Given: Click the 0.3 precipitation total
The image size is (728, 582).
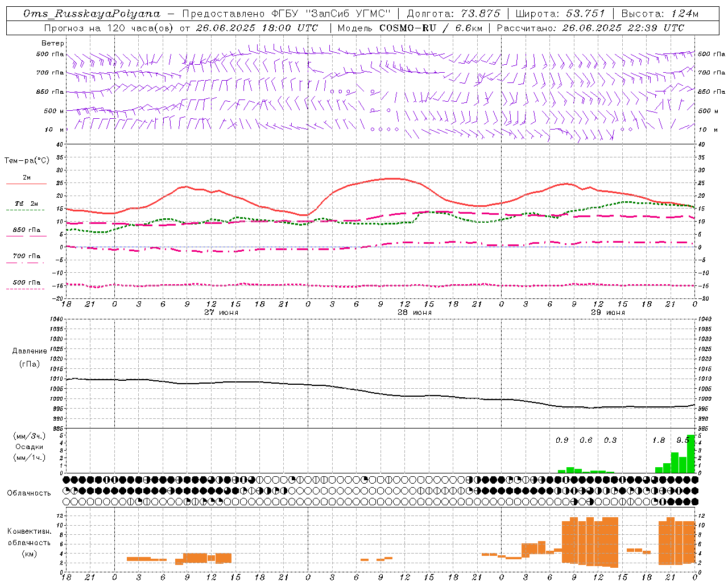Looking at the screenshot, I should [x=610, y=440].
